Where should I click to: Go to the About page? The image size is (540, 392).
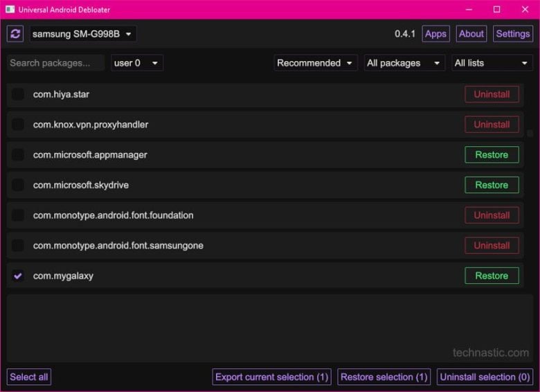(x=471, y=34)
